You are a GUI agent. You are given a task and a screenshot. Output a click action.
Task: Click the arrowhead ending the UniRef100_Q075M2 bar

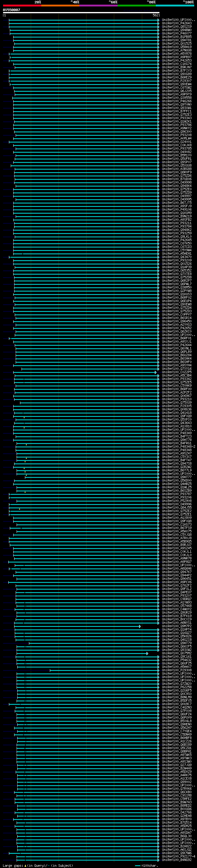[x=147, y=653]
